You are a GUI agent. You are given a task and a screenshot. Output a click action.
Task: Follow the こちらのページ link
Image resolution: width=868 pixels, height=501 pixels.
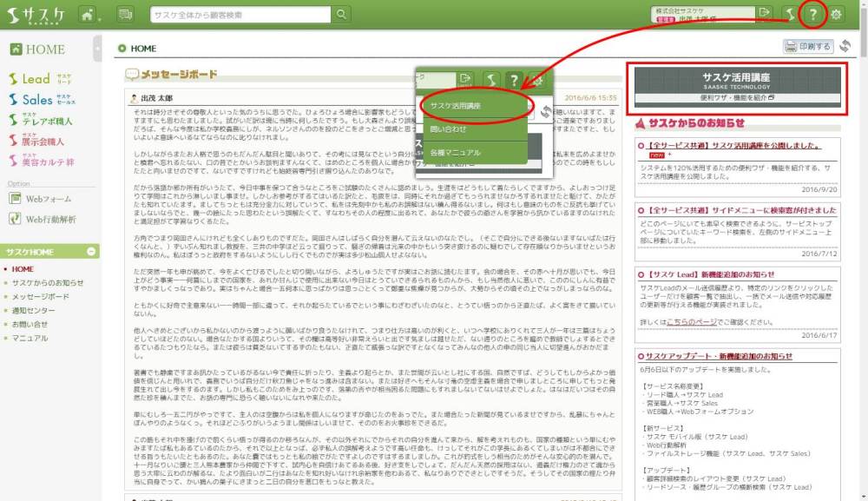pos(691,320)
